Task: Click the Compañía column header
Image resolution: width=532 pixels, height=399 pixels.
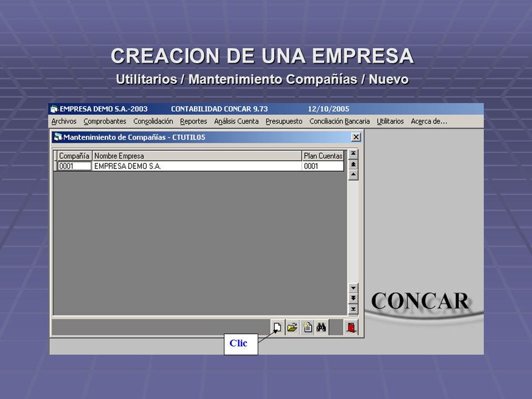Action: (x=74, y=156)
